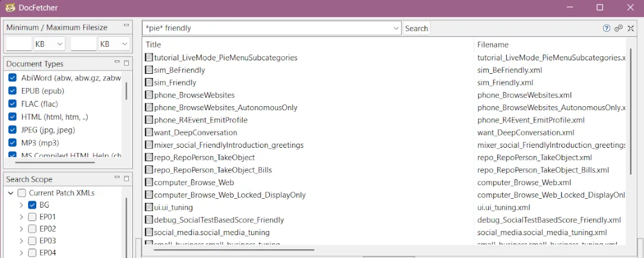The width and height of the screenshot is (644, 258).
Task: Check the EP01 search scope
Action: 32,217
